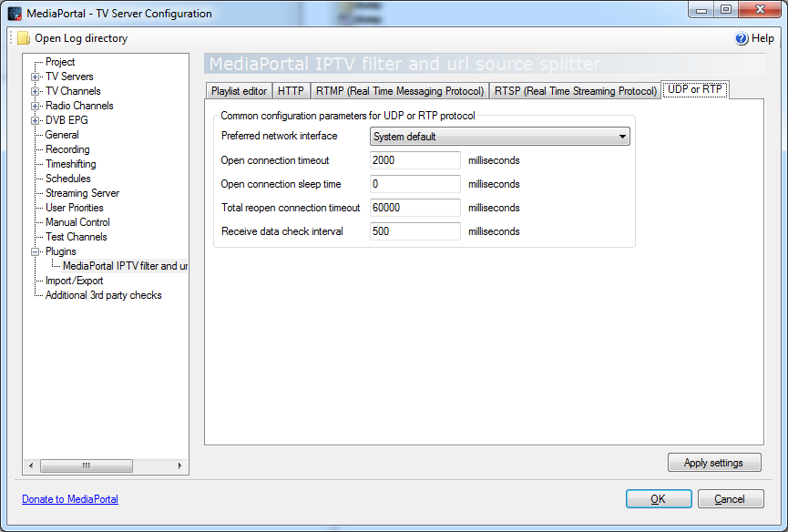
Task: Select the UDP or RTP tab
Action: (x=695, y=89)
